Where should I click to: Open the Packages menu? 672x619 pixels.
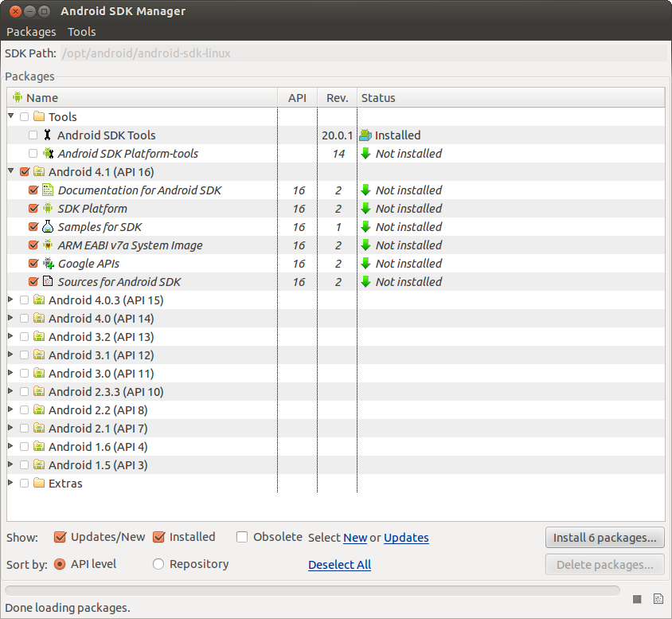(x=31, y=32)
